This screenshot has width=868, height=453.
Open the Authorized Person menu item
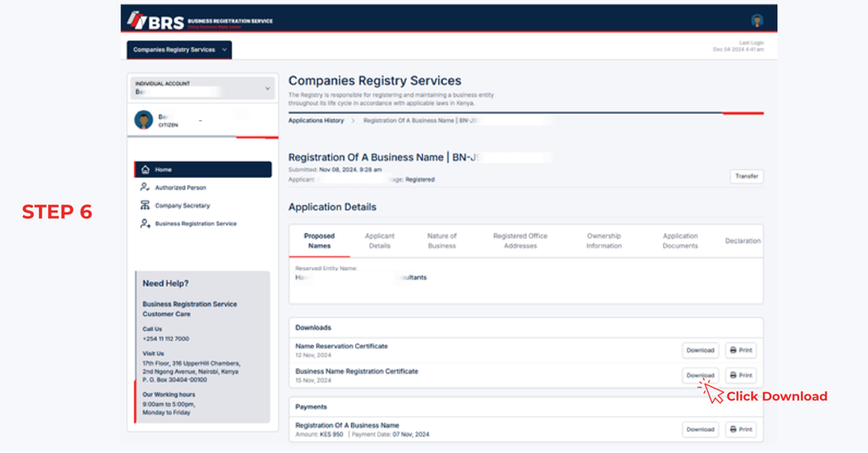coord(181,187)
